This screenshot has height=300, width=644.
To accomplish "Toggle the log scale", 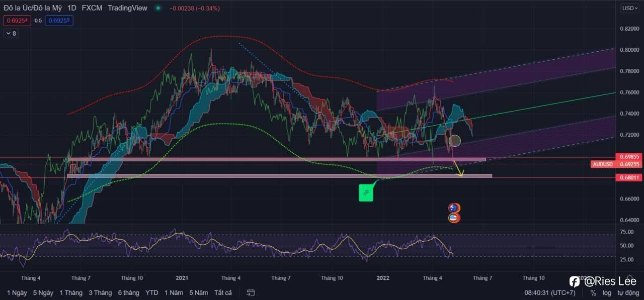I will 607,292.
